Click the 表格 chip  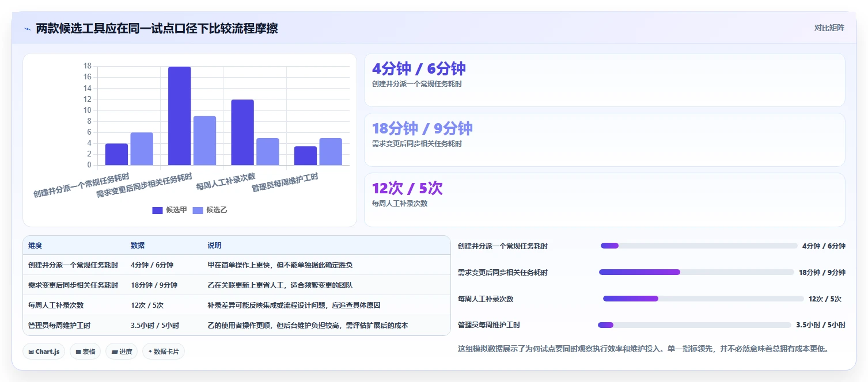pos(85,352)
